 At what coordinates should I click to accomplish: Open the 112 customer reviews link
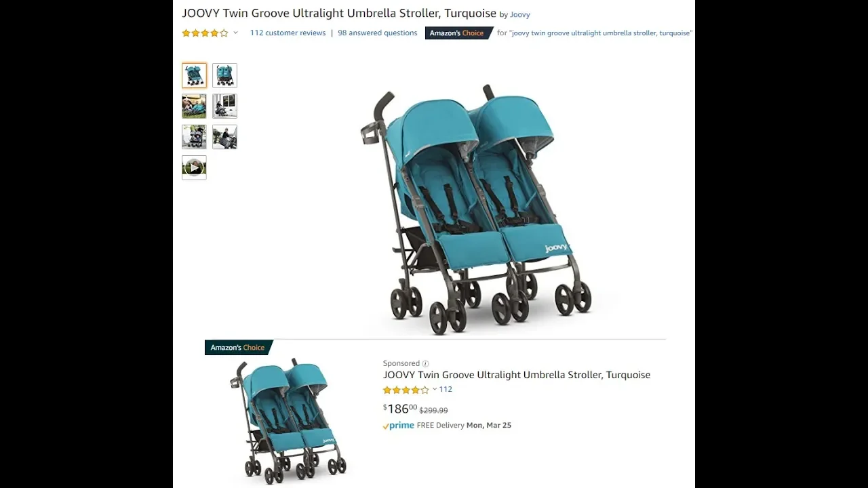point(288,33)
